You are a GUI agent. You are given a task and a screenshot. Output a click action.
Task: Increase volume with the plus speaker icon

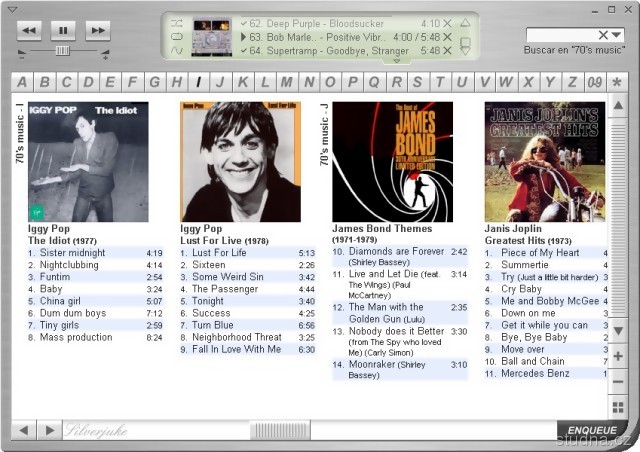[x=105, y=54]
